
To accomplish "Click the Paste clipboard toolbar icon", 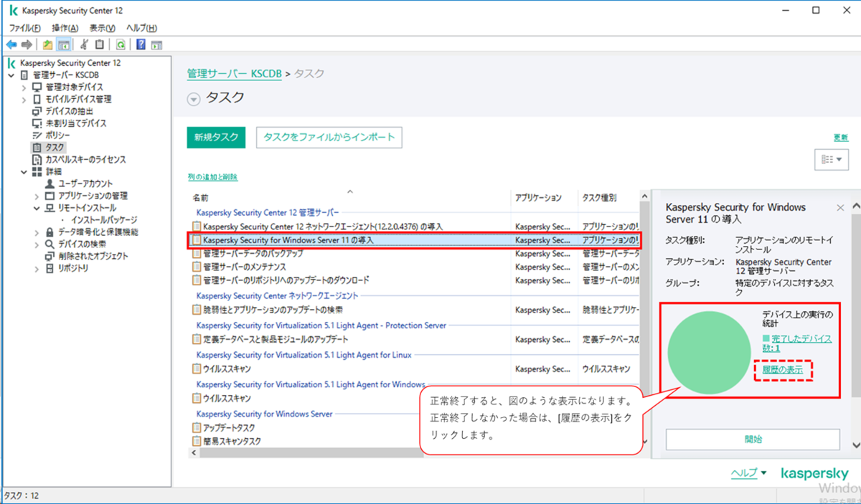I will pyautogui.click(x=100, y=44).
